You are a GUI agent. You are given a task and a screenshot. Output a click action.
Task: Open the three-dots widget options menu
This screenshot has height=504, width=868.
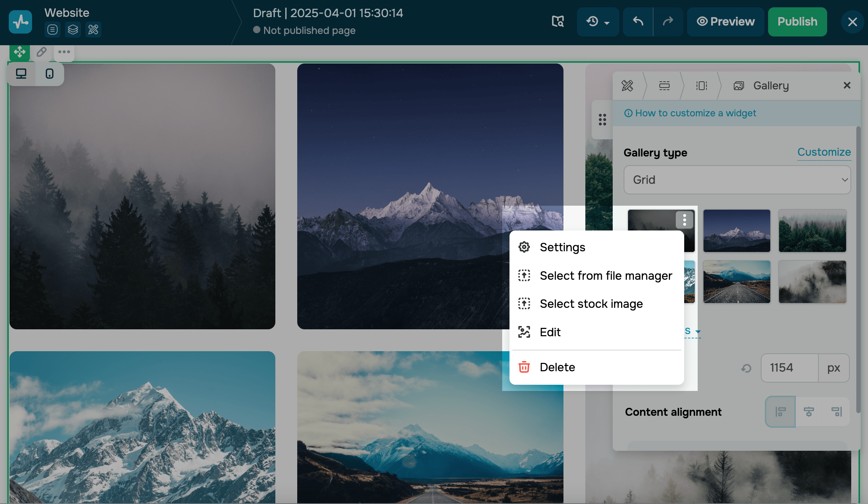(x=64, y=52)
